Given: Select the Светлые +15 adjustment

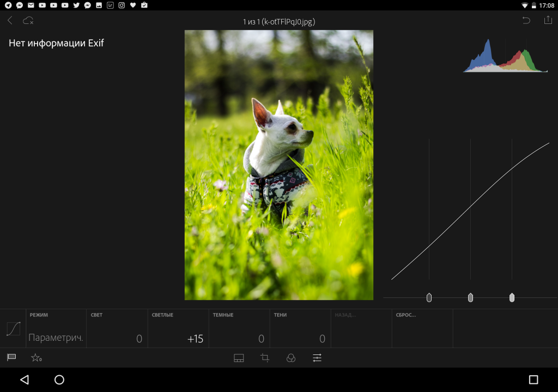Looking at the screenshot, I should coord(178,329).
